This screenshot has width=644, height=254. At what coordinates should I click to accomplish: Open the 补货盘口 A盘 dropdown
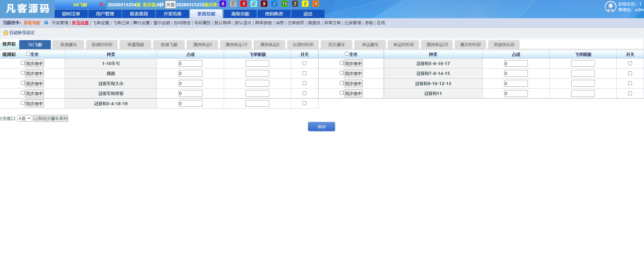(24, 118)
